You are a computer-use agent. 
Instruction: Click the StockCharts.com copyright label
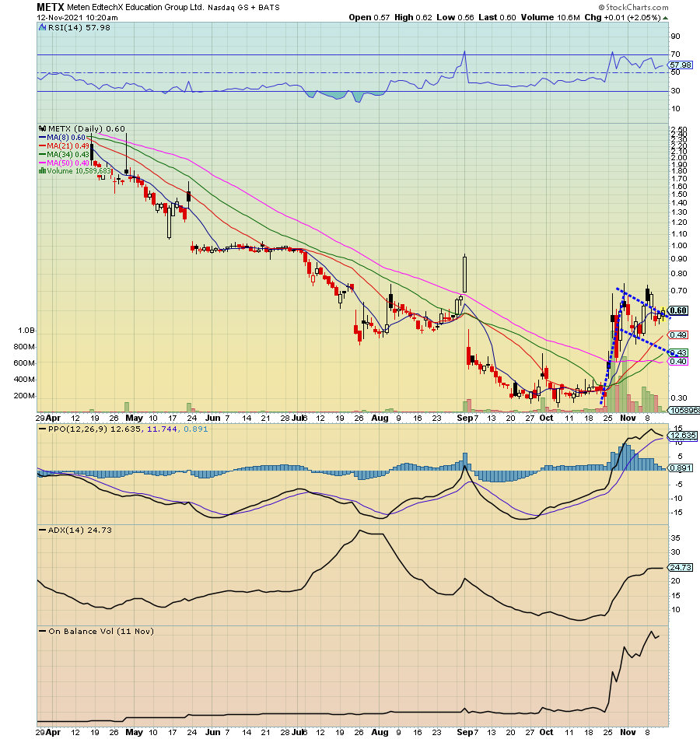[x=634, y=7]
